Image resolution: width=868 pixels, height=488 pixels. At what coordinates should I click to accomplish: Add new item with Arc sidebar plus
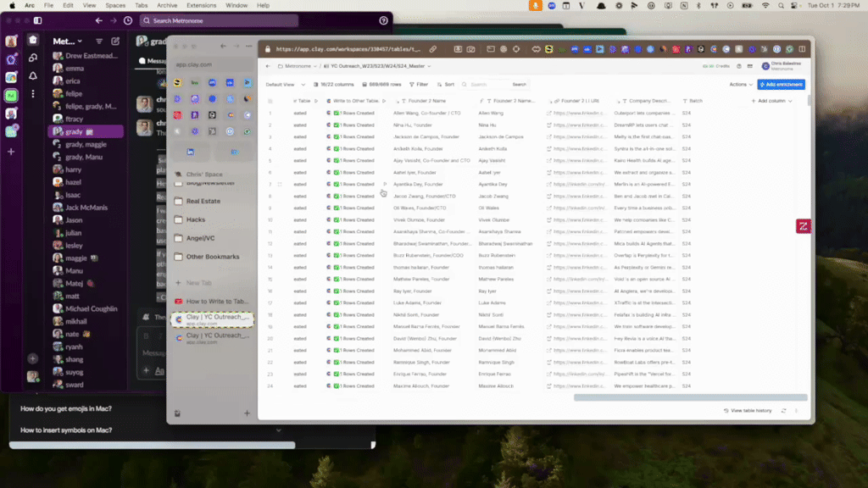pos(247,413)
